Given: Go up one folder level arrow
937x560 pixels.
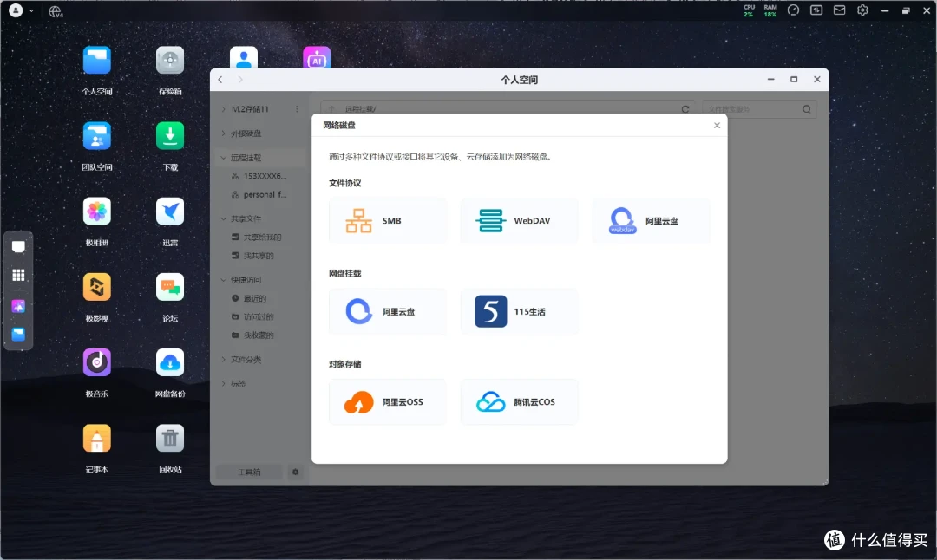Looking at the screenshot, I should click(331, 109).
